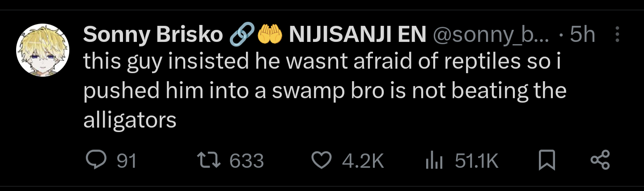Open Sonny Brisko display name link
The height and width of the screenshot is (191, 644).
point(153,35)
